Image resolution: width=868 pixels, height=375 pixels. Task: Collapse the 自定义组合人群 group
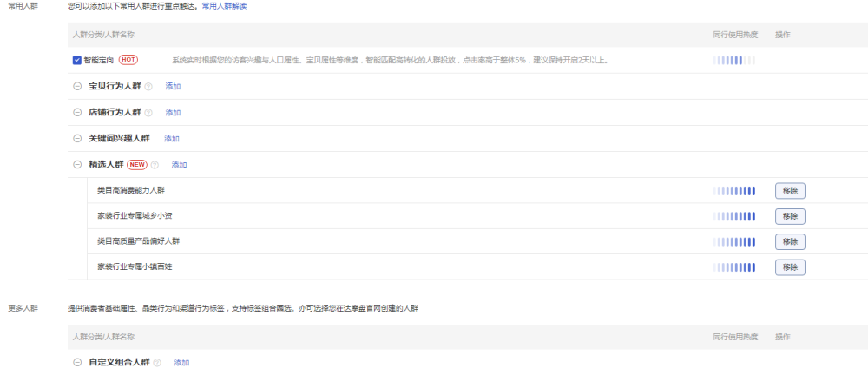(x=77, y=362)
